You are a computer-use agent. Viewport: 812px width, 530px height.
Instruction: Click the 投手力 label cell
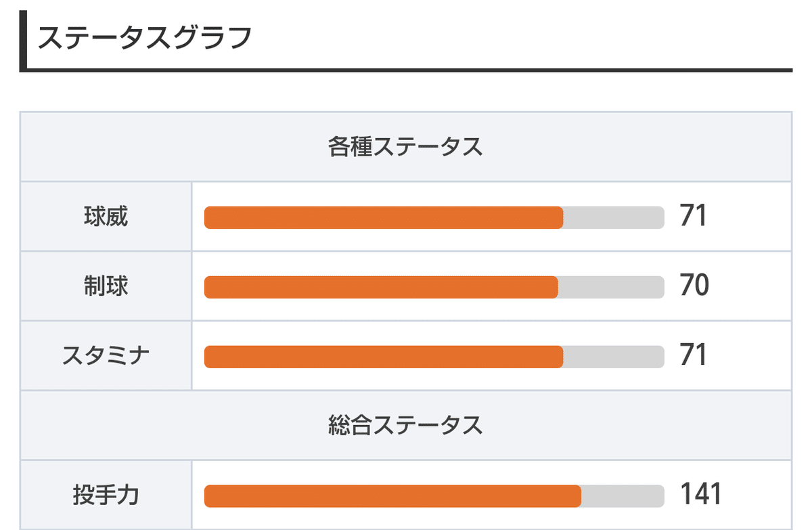(x=106, y=495)
